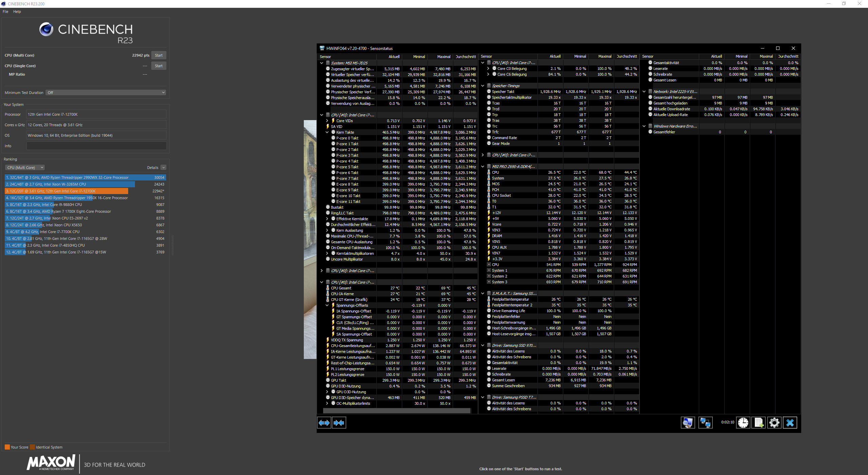Image resolution: width=868 pixels, height=475 pixels.
Task: Open the HWiNFO summary monitor icon
Action: (688, 423)
